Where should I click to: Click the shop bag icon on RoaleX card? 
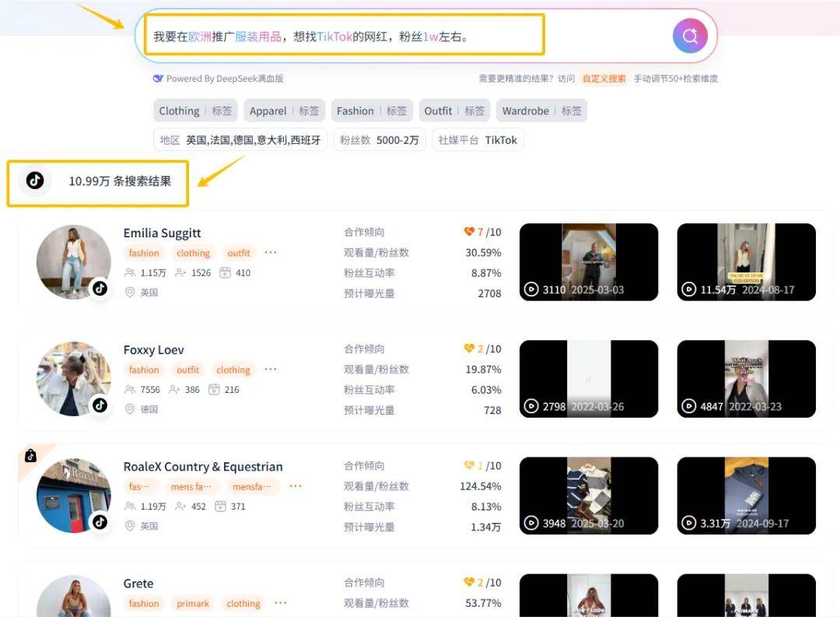30,456
